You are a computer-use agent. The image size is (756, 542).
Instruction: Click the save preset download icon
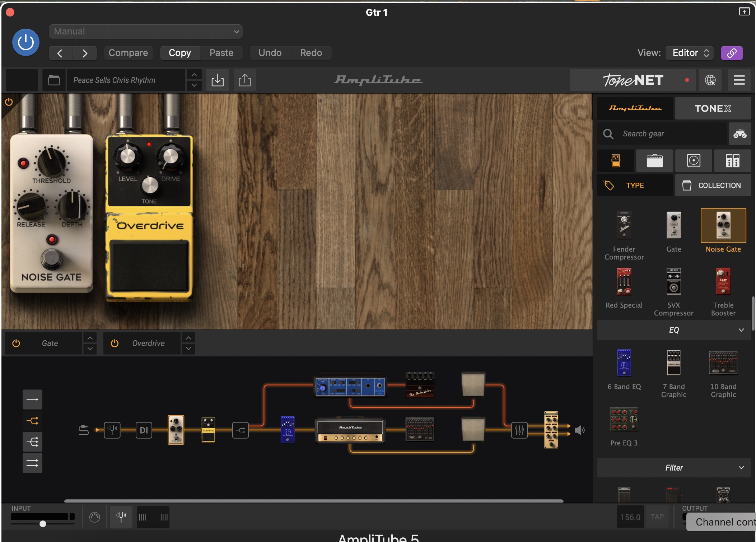[x=218, y=80]
